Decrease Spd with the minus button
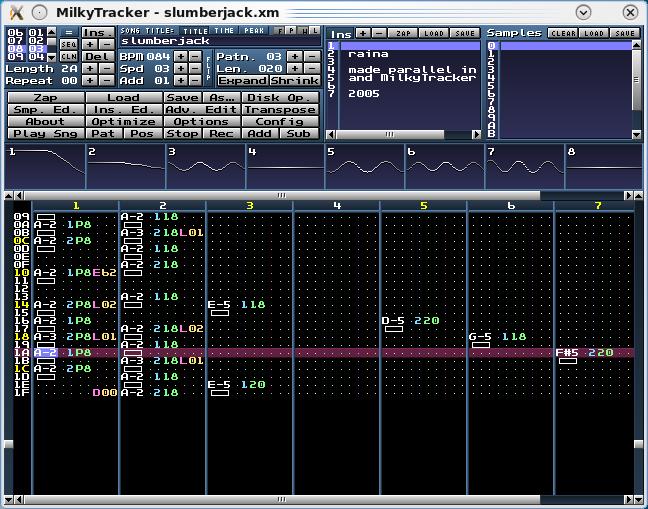This screenshot has width=648, height=509. tap(195, 68)
